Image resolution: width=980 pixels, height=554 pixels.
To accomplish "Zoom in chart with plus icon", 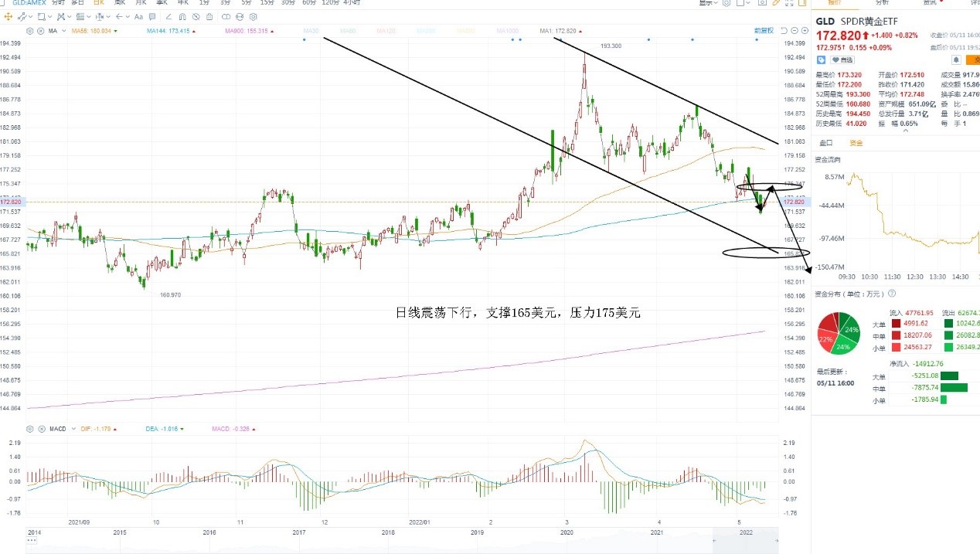I will (x=805, y=30).
